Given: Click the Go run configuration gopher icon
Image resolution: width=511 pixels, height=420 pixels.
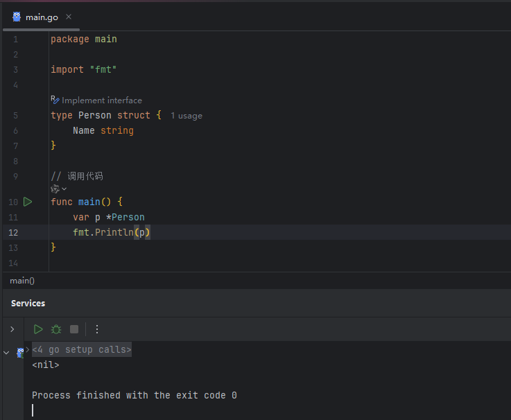Looking at the screenshot, I should [20, 352].
